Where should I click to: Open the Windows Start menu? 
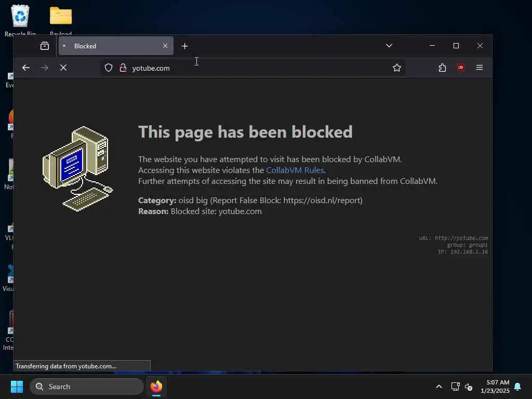[x=17, y=387]
